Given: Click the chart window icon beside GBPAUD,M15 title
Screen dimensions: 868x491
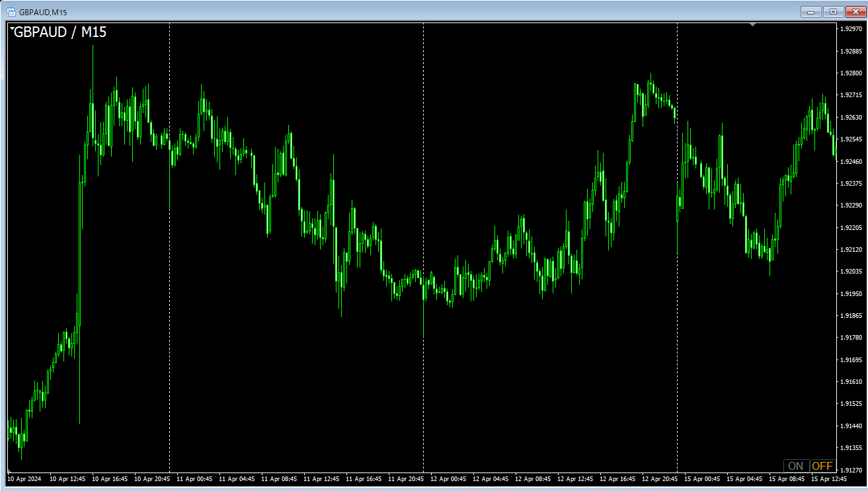Looking at the screenshot, I should [x=11, y=12].
